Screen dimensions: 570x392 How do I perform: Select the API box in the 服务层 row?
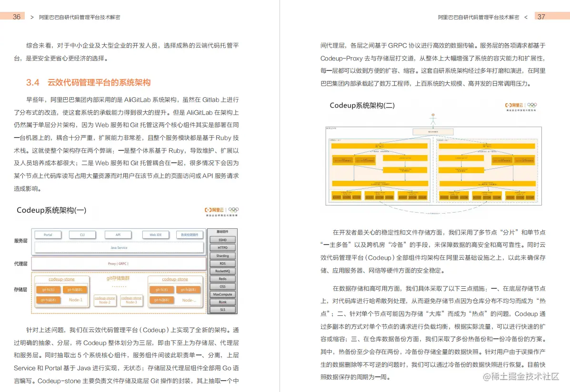(x=118, y=235)
